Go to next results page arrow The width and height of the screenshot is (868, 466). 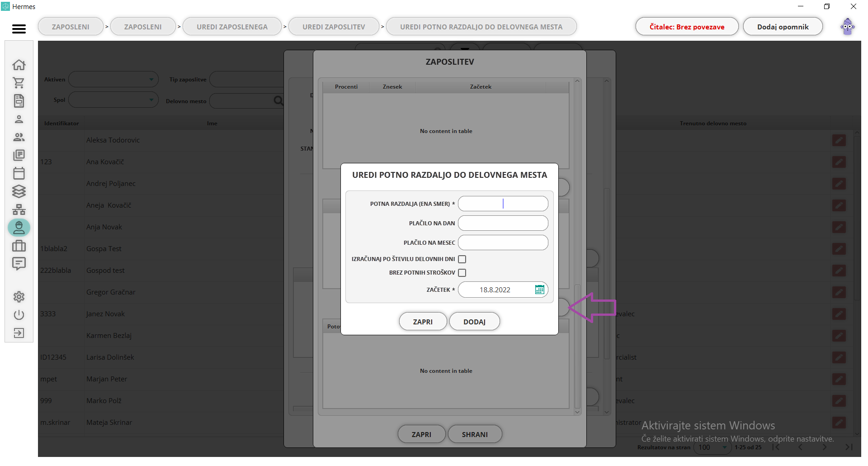click(825, 447)
